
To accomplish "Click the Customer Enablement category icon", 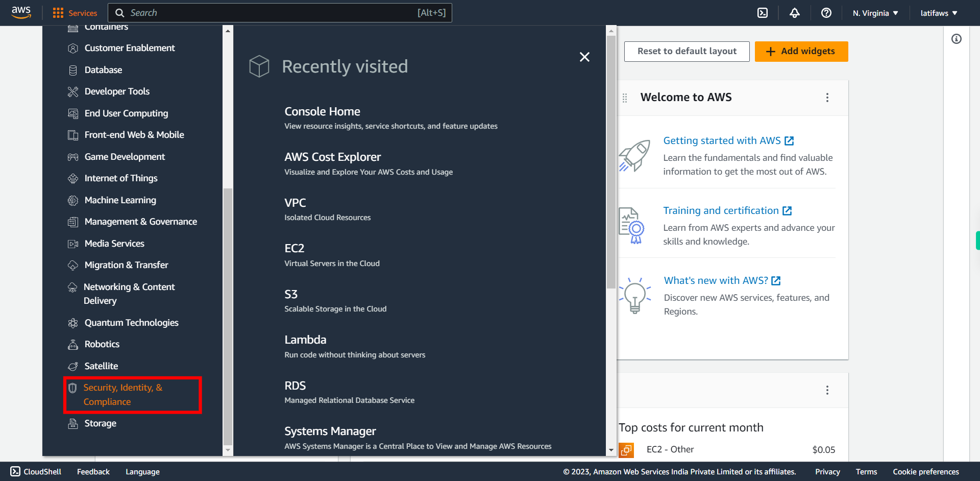I will click(x=73, y=48).
